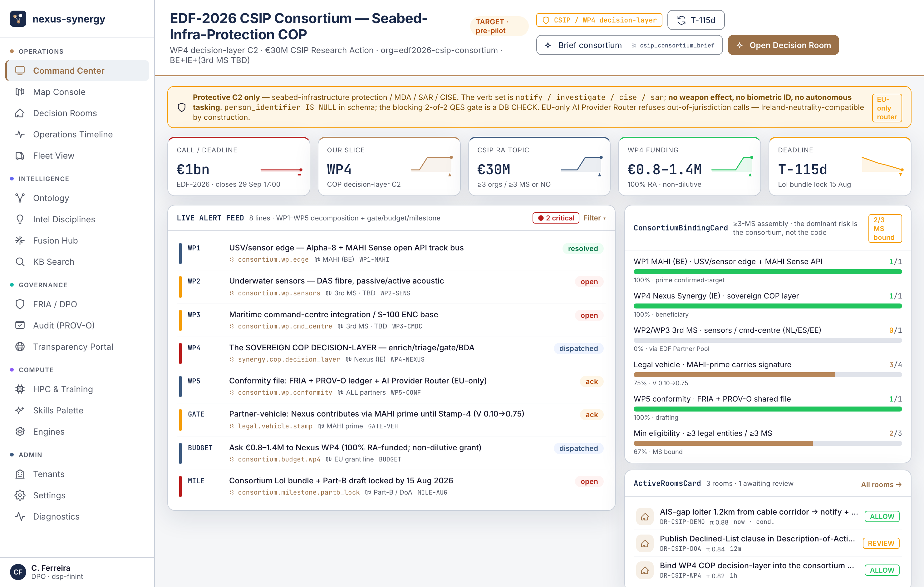Click the Operations Timeline pulse icon
The width and height of the screenshot is (924, 587).
[x=20, y=134]
